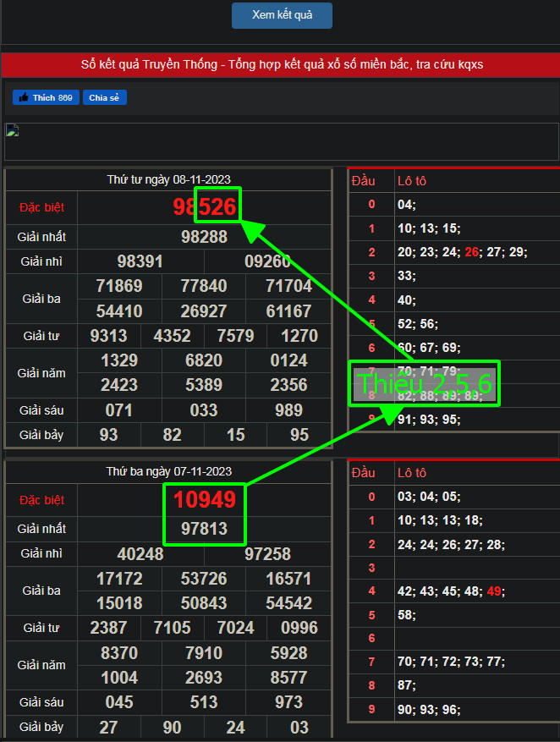Click the red Sổ kết quả Truyền Thống header

click(x=282, y=65)
